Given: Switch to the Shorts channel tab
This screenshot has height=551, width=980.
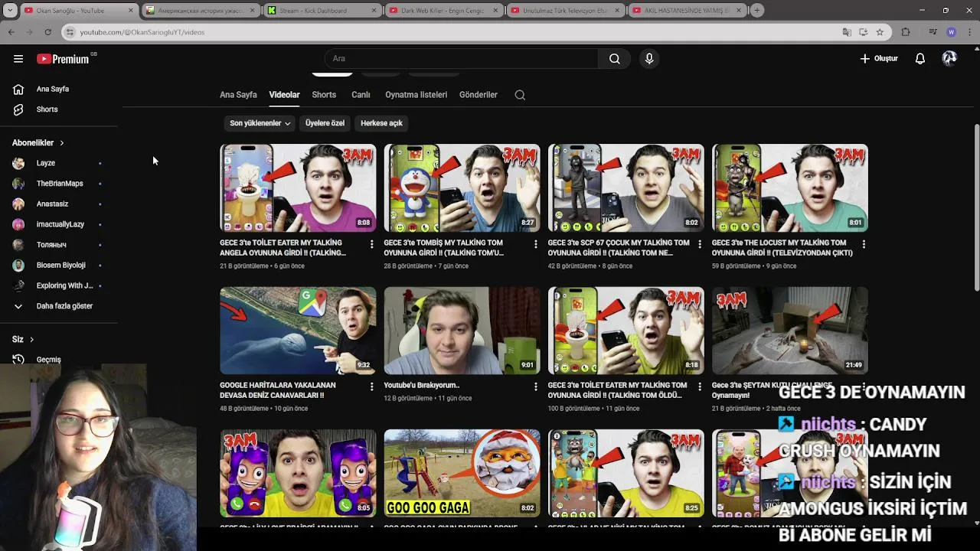Looking at the screenshot, I should pyautogui.click(x=324, y=95).
